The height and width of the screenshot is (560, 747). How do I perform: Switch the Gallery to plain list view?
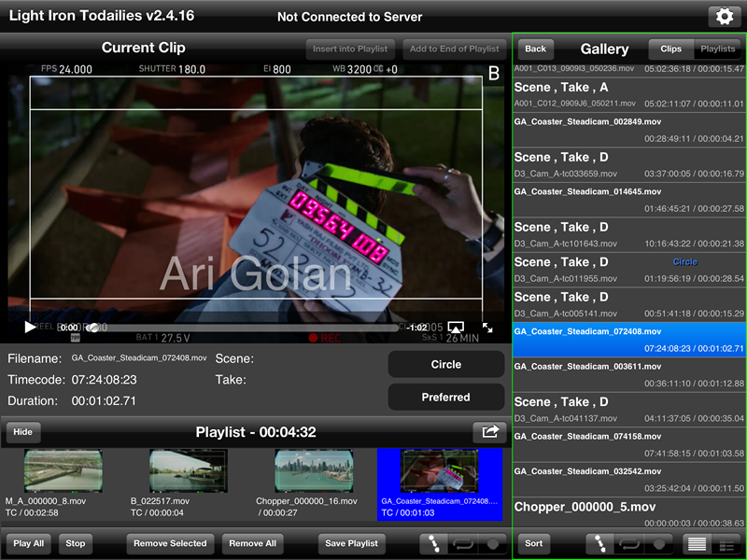pyautogui.click(x=697, y=543)
